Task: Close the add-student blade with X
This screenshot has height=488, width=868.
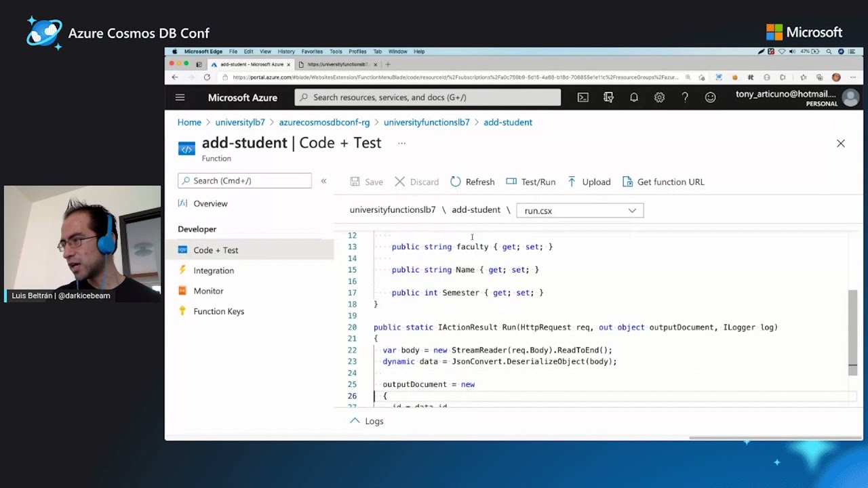Action: [841, 143]
